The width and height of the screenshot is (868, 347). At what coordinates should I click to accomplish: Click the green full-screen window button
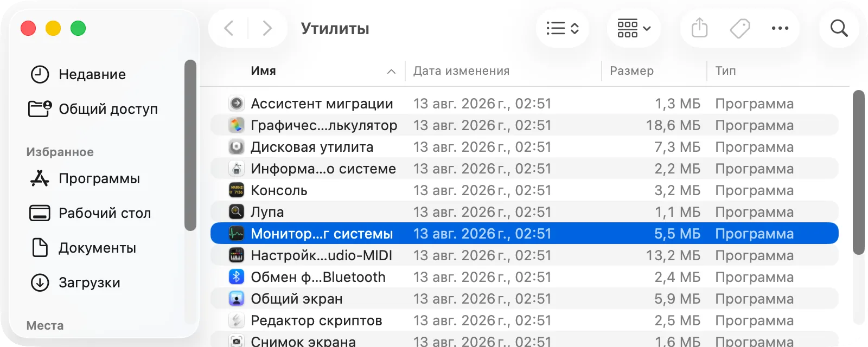[78, 28]
